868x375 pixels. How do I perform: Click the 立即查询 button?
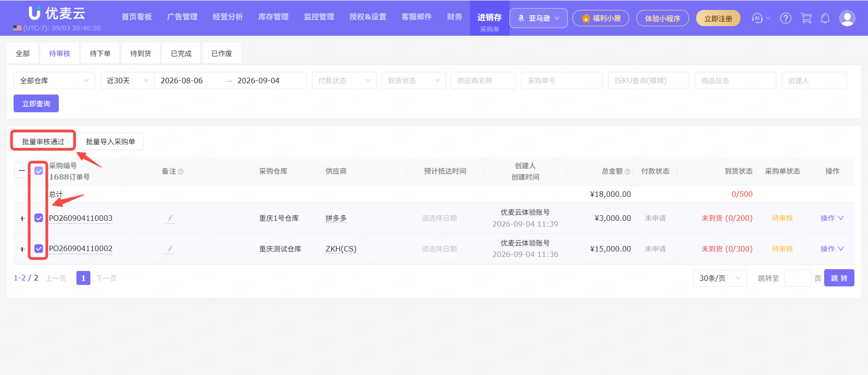[36, 104]
